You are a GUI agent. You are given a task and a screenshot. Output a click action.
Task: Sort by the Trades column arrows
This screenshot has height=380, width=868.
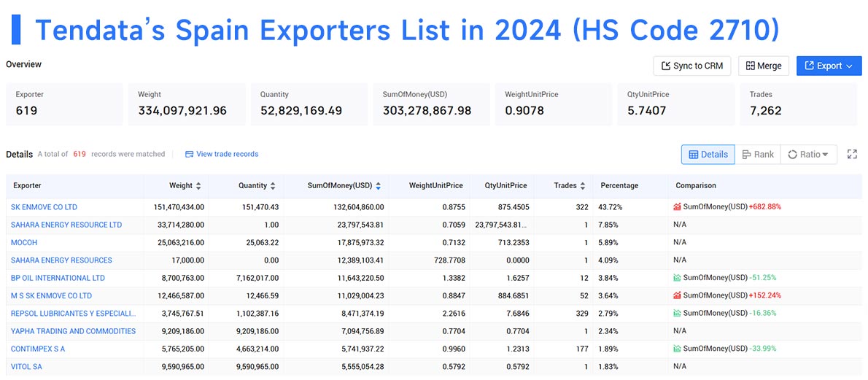(582, 186)
